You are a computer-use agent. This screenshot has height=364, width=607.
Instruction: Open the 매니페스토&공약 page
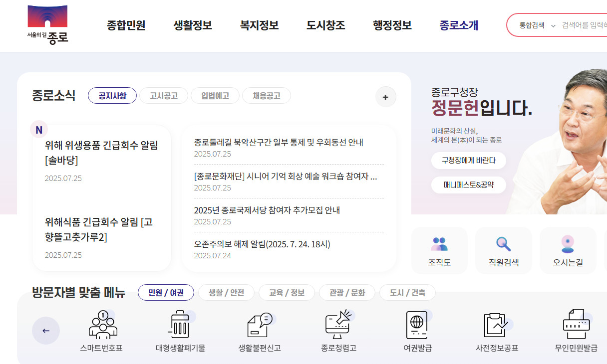468,184
